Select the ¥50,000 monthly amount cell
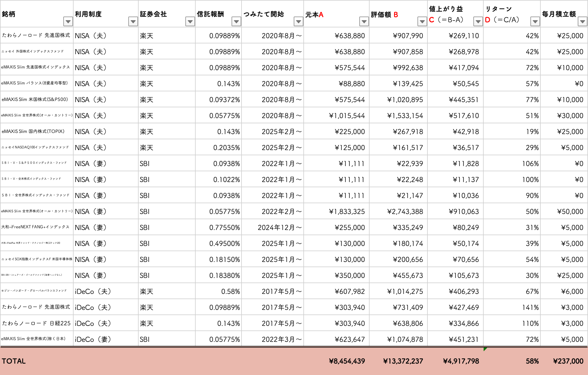This screenshot has width=588, height=375. (x=570, y=211)
